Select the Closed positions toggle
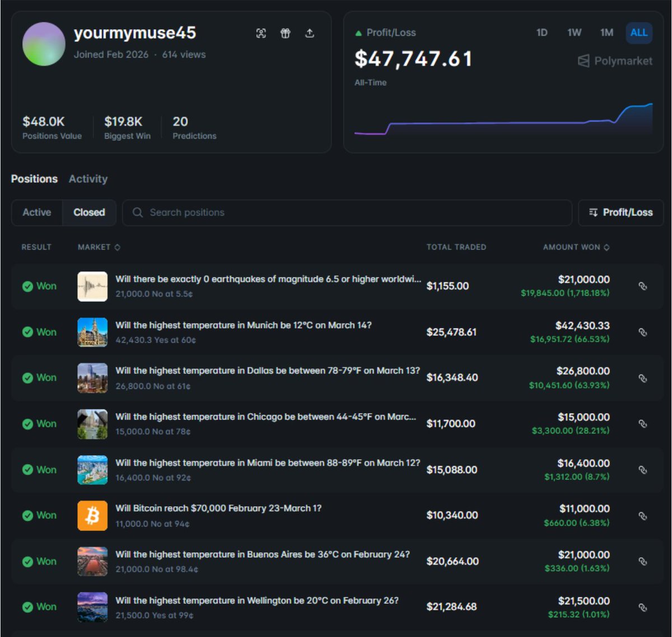Image resolution: width=672 pixels, height=637 pixels. (x=89, y=213)
